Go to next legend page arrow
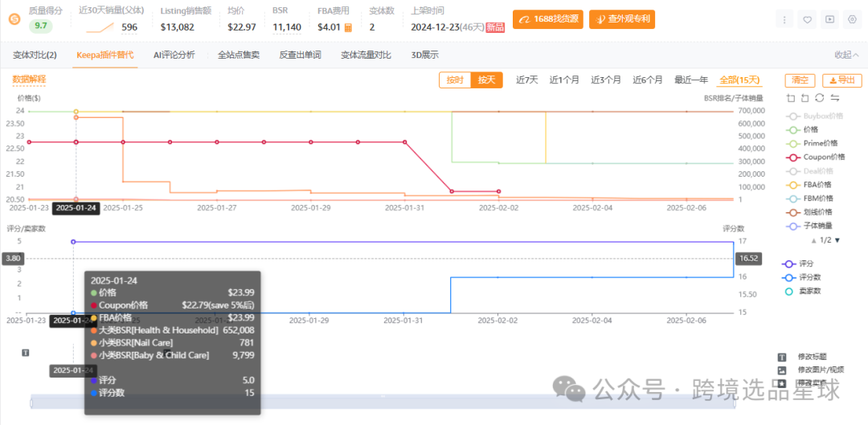 click(837, 240)
